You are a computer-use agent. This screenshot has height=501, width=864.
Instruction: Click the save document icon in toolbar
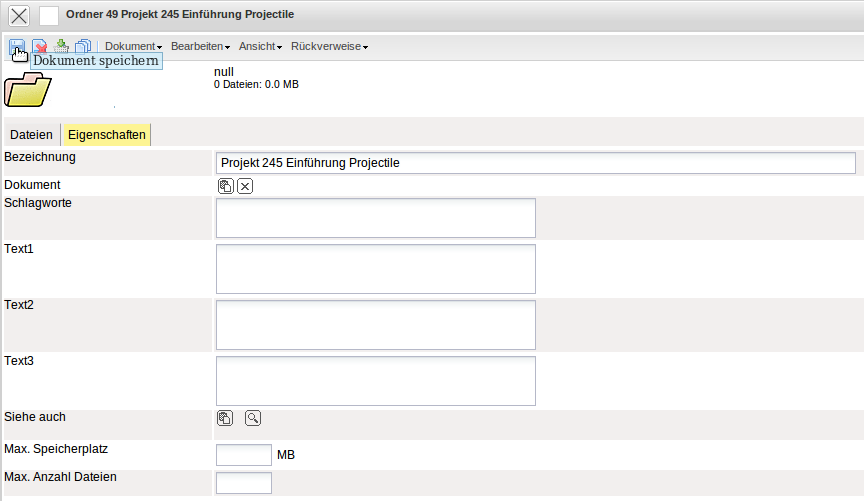(x=17, y=46)
